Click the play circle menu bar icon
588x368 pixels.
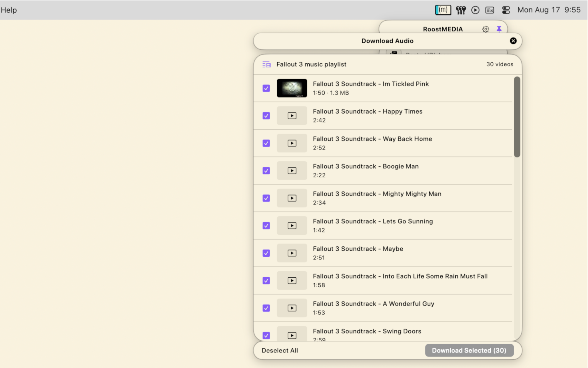pyautogui.click(x=475, y=10)
